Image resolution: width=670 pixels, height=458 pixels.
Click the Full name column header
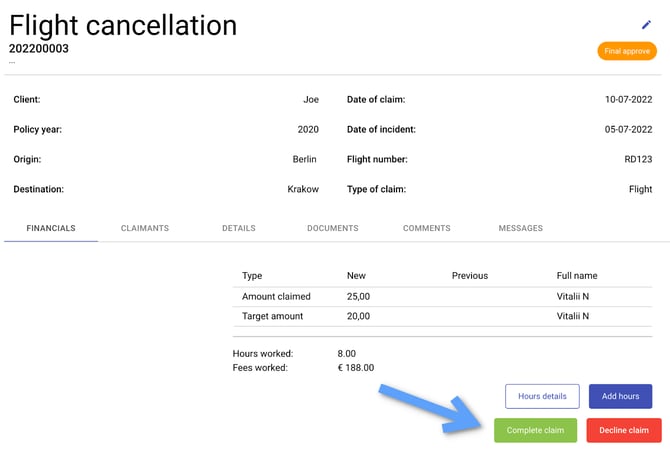[x=577, y=275]
